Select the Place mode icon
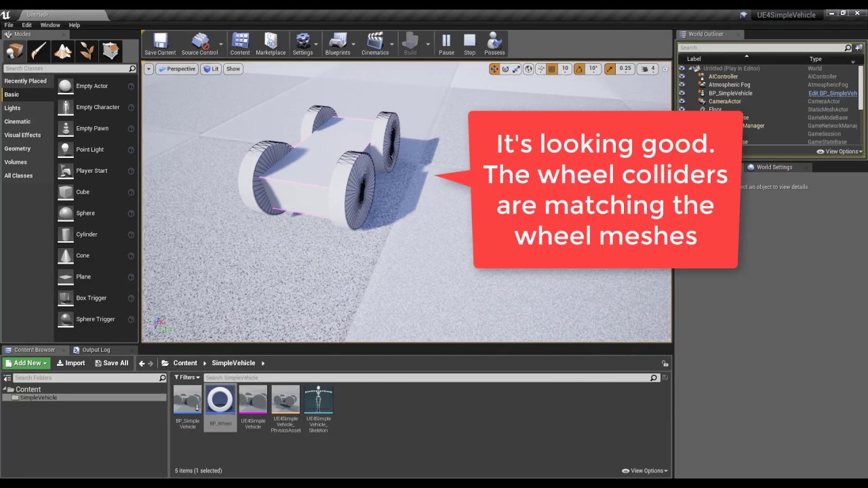868x488 pixels. click(x=14, y=51)
